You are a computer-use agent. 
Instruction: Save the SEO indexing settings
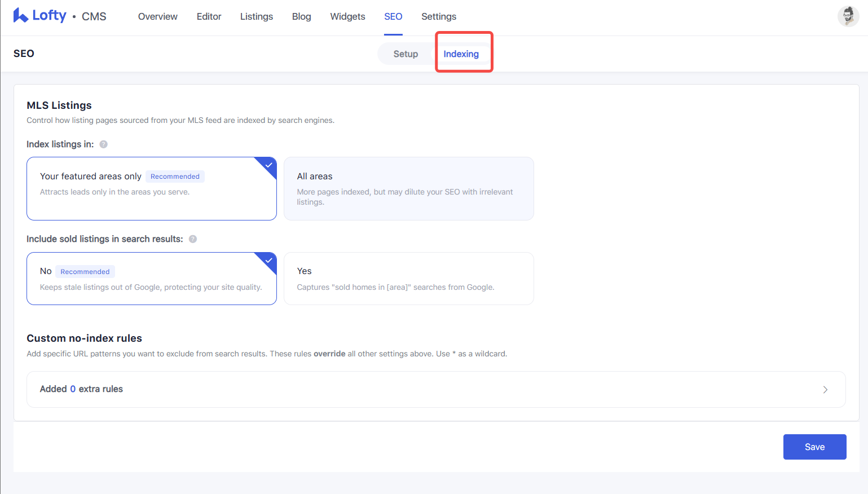pyautogui.click(x=815, y=447)
